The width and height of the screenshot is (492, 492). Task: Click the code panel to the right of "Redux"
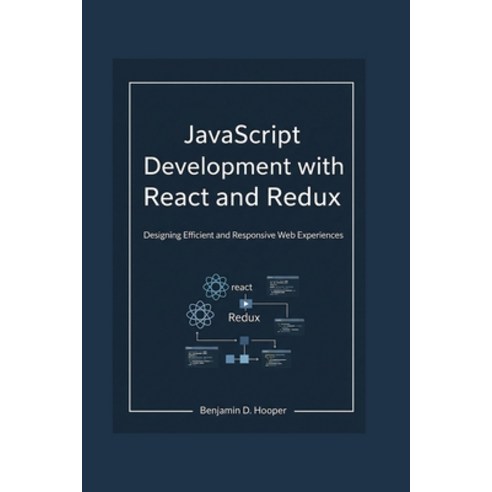click(x=289, y=327)
